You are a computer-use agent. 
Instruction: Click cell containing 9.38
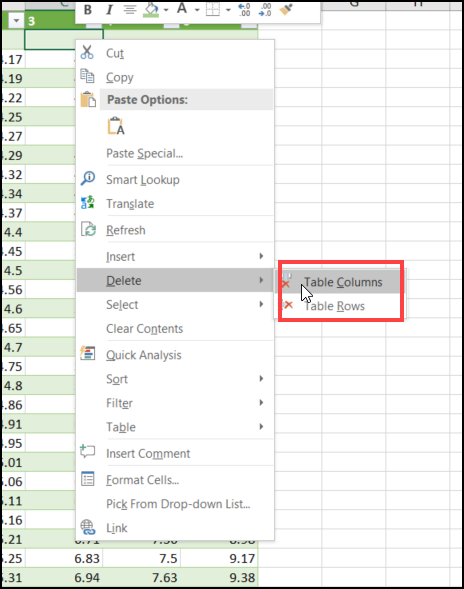tap(219, 577)
